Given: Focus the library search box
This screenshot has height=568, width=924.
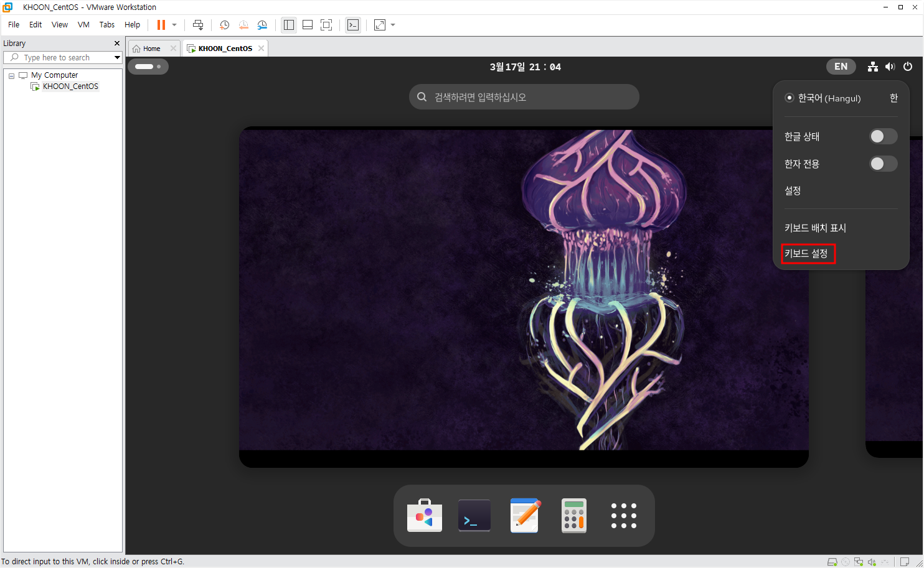Looking at the screenshot, I should (x=62, y=57).
